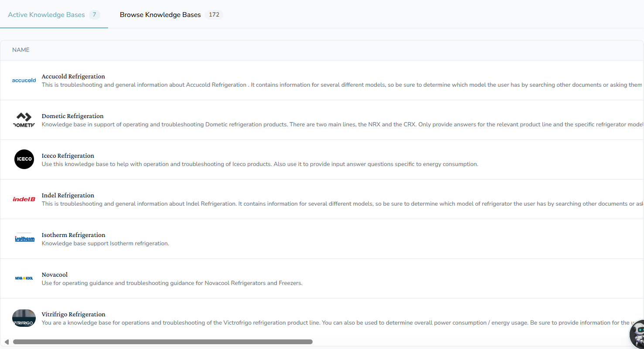Viewport: 644px width, 349px height.
Task: Click the Indel B logo
Action: [x=24, y=199]
